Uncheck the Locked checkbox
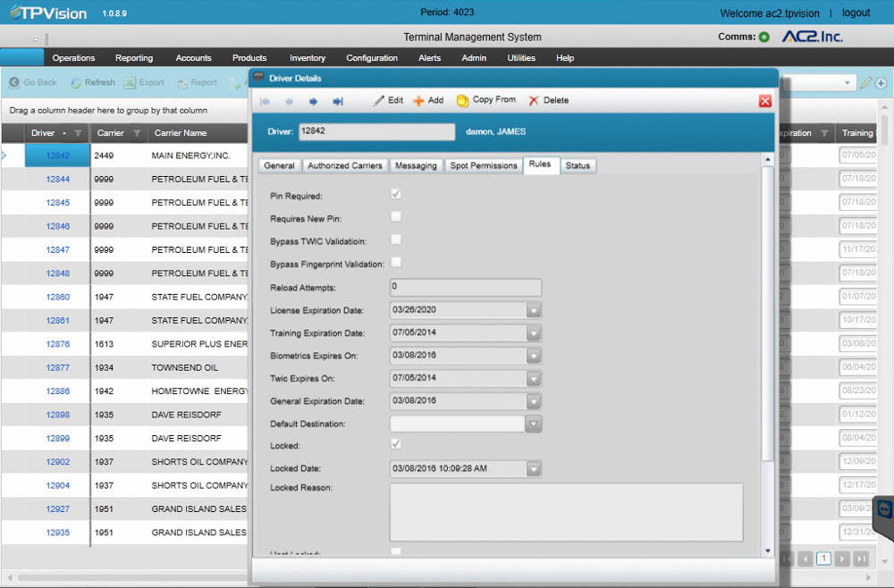Viewport: 894px width, 588px height. point(395,445)
